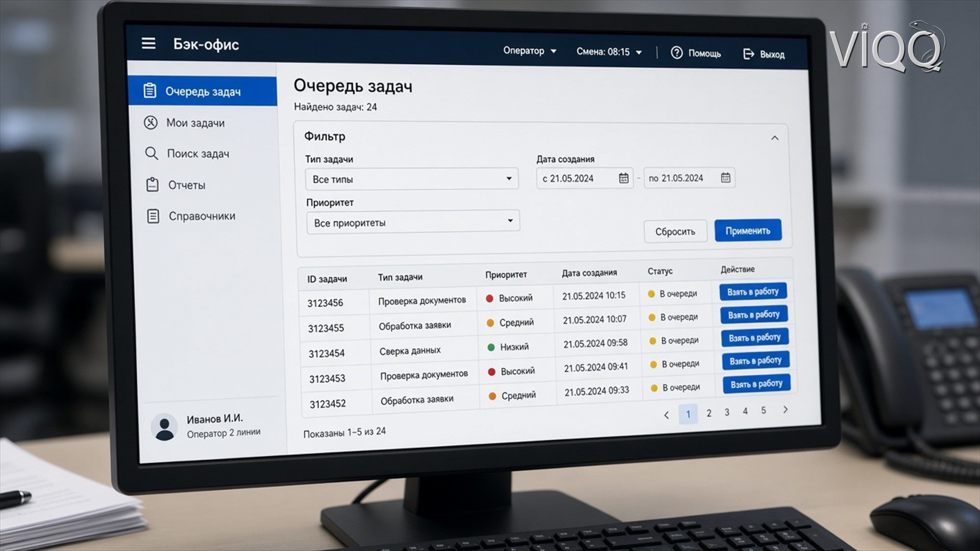
Task: Open the Все типы task type dropdown
Action: point(412,179)
